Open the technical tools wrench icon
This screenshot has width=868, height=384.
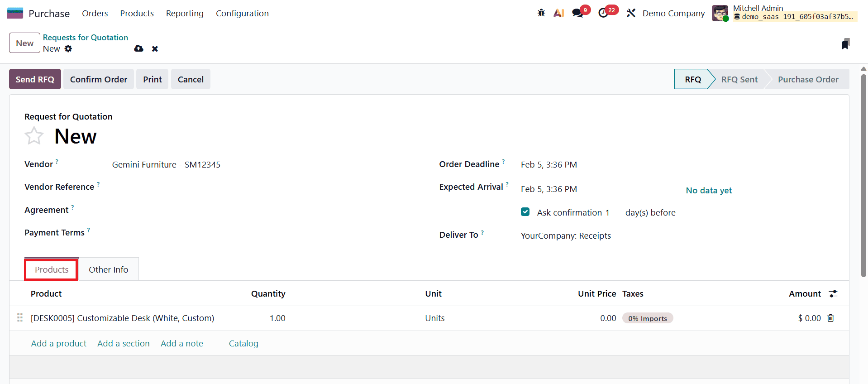coord(631,13)
